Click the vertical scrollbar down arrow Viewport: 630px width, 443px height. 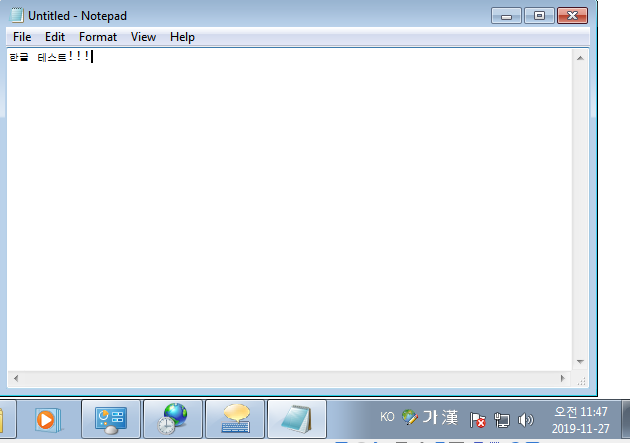pyautogui.click(x=579, y=361)
